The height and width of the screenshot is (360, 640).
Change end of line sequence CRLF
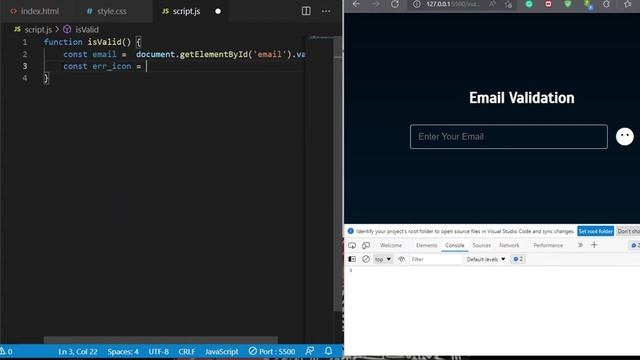coord(187,351)
